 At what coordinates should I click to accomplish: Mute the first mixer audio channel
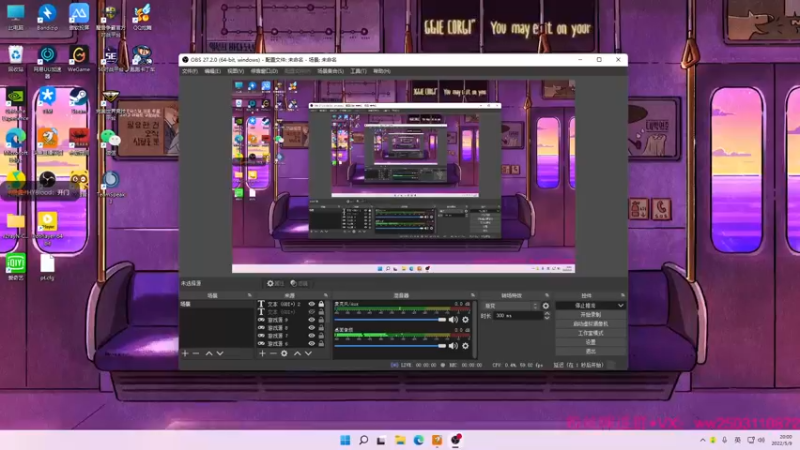pos(453,319)
